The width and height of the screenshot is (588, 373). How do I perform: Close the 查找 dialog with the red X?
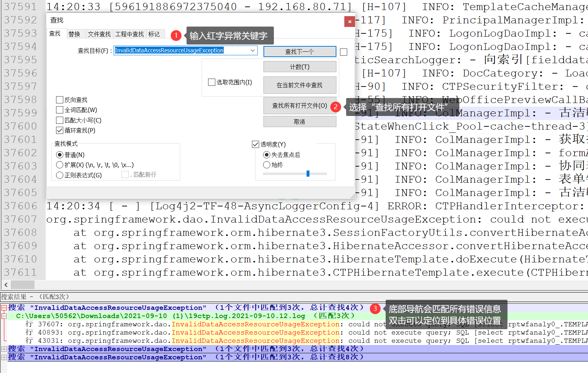click(349, 22)
